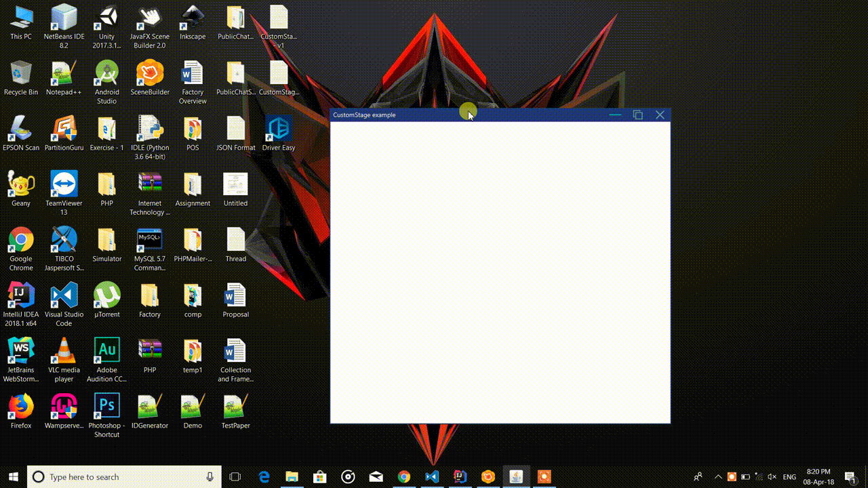Select the Recycle Bin icon

21,77
